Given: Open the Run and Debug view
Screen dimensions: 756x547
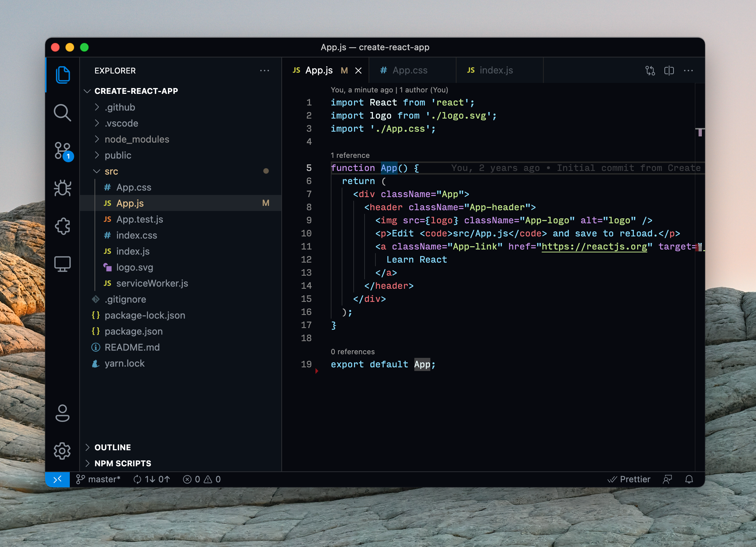Looking at the screenshot, I should [62, 188].
